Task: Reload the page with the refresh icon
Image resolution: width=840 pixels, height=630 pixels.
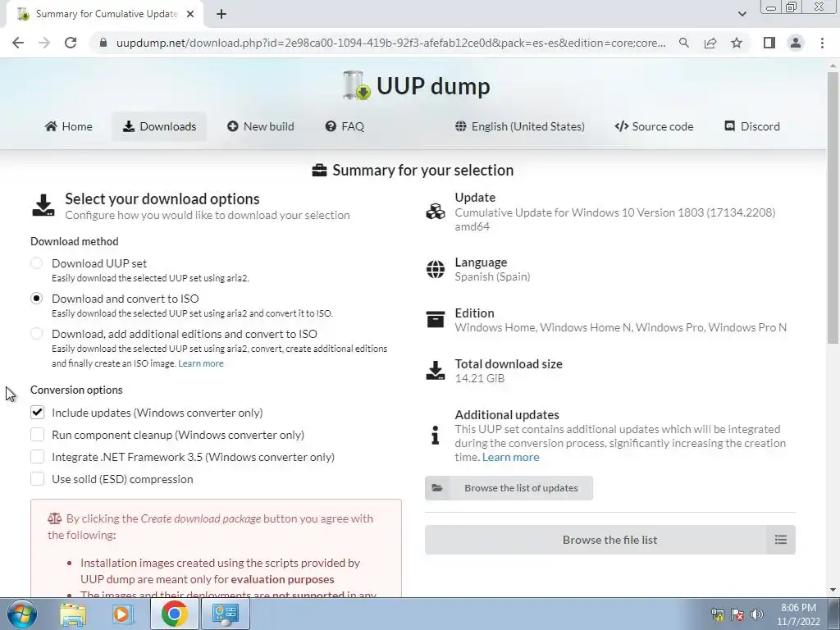Action: pyautogui.click(x=71, y=43)
